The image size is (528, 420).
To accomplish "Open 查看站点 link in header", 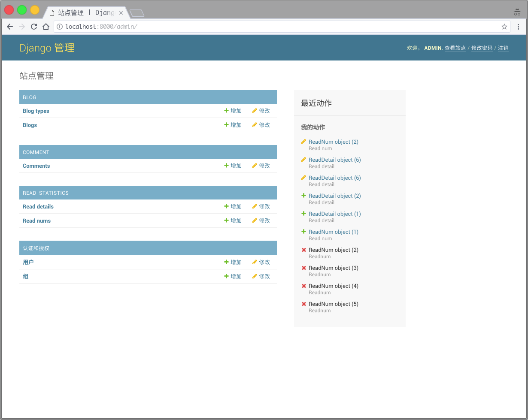I will coord(455,48).
